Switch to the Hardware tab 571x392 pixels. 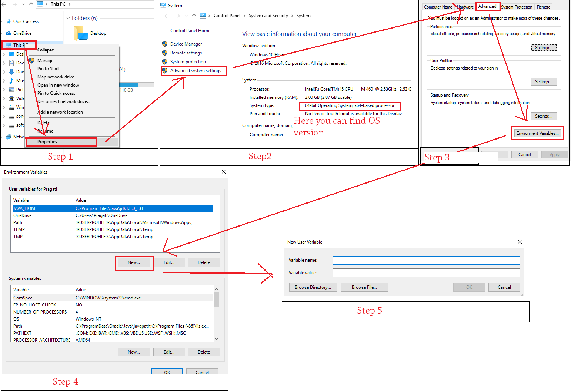coord(465,7)
